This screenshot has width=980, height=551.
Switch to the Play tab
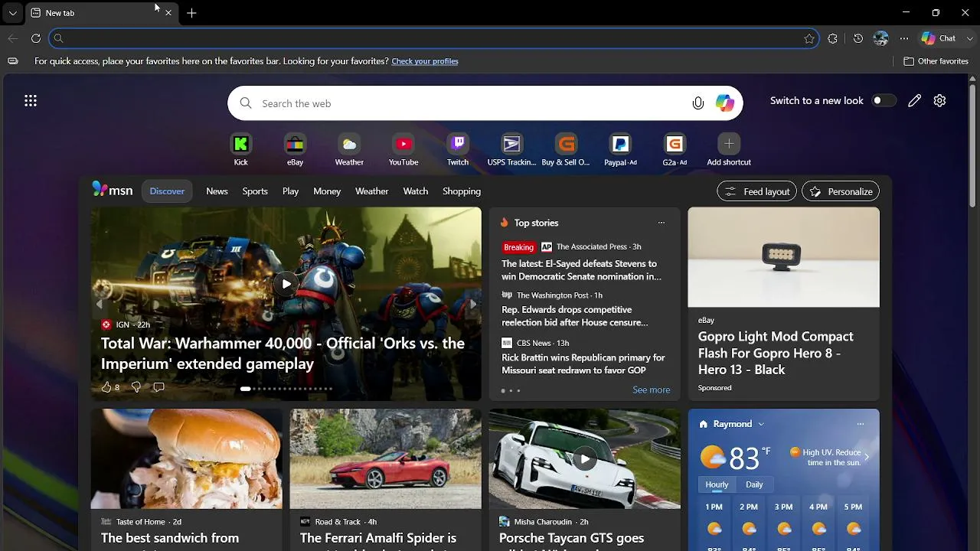click(290, 191)
